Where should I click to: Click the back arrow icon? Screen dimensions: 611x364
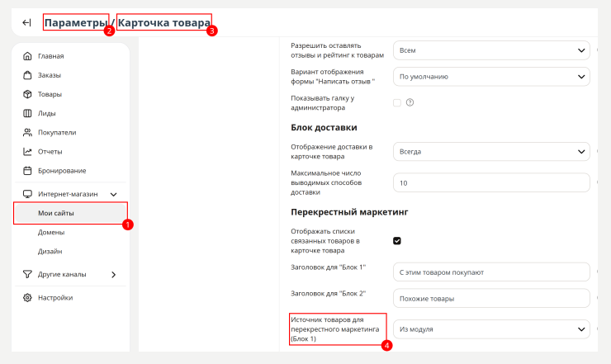(x=26, y=22)
